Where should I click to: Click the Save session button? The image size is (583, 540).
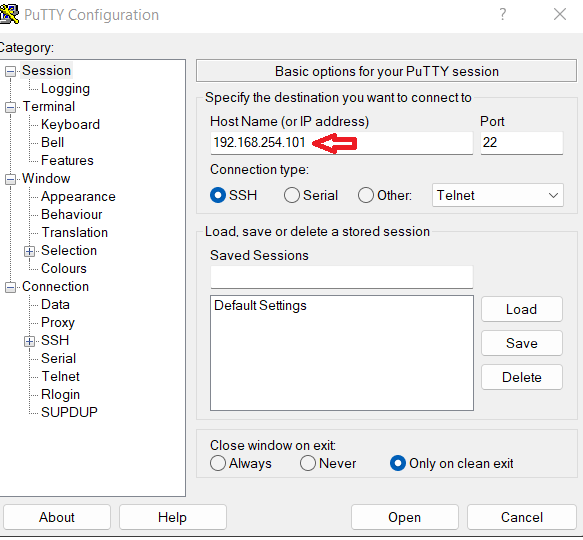(521, 343)
